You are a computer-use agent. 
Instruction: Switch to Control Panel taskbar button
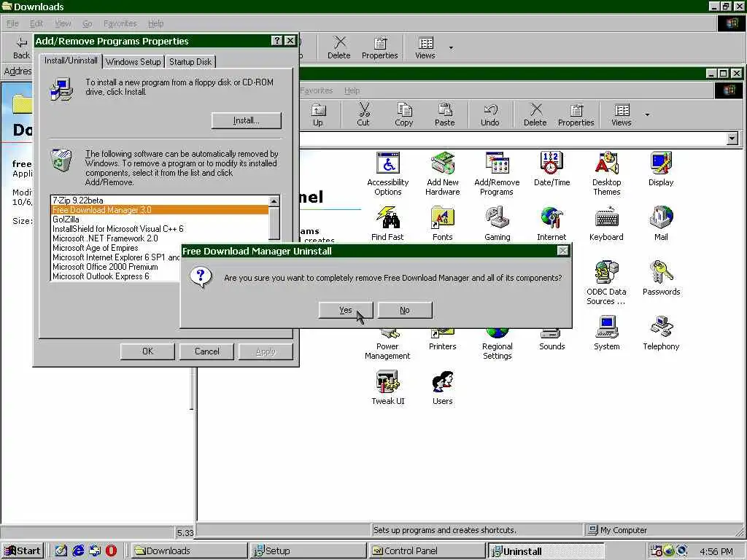click(427, 551)
